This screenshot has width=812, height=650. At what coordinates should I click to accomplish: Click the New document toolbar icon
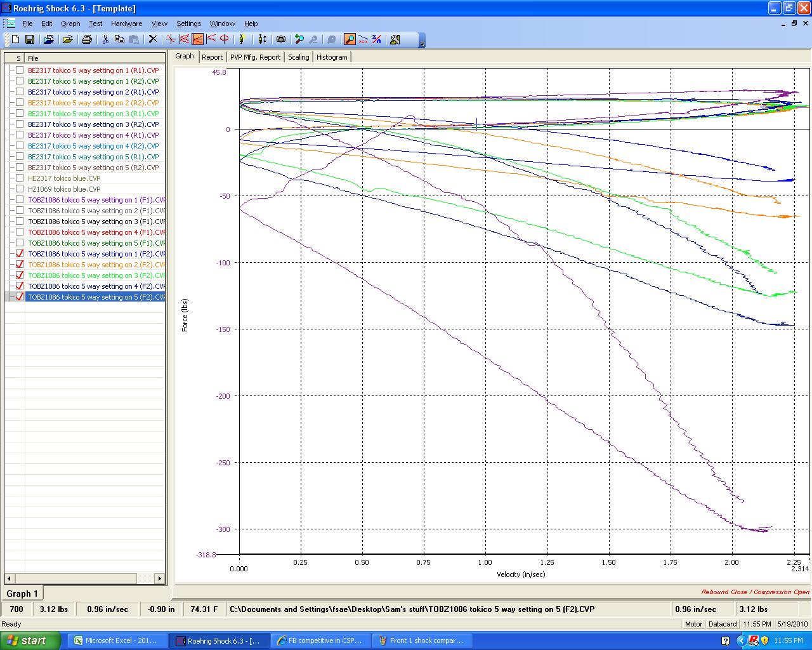(x=16, y=39)
